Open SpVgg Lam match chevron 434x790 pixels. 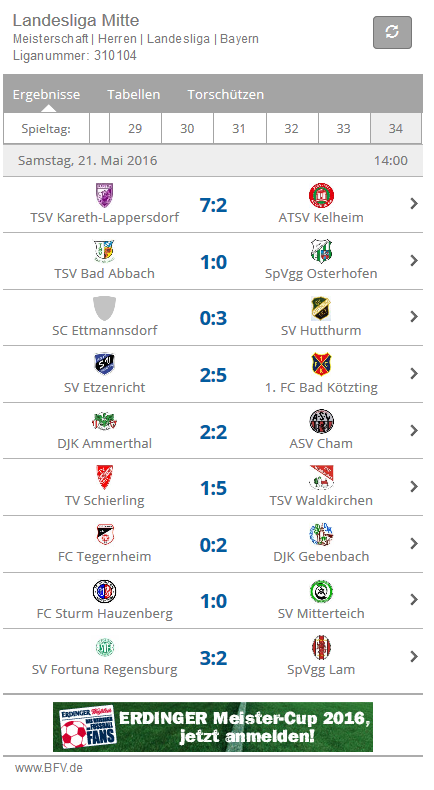414,656
